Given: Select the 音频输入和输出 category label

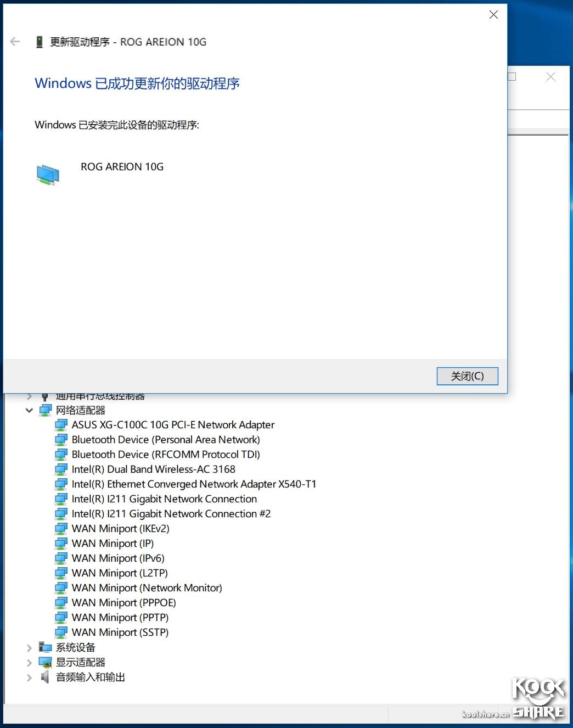Looking at the screenshot, I should coord(91,677).
